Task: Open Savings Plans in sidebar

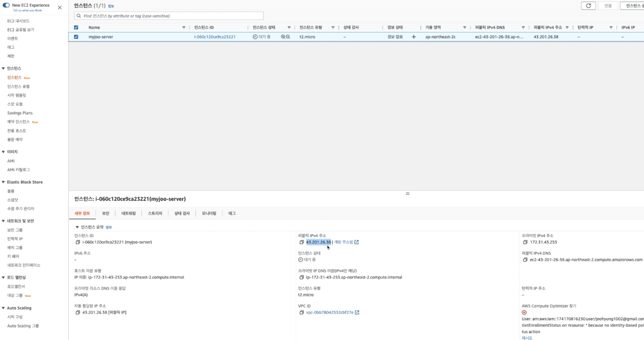Action: pyautogui.click(x=20, y=113)
